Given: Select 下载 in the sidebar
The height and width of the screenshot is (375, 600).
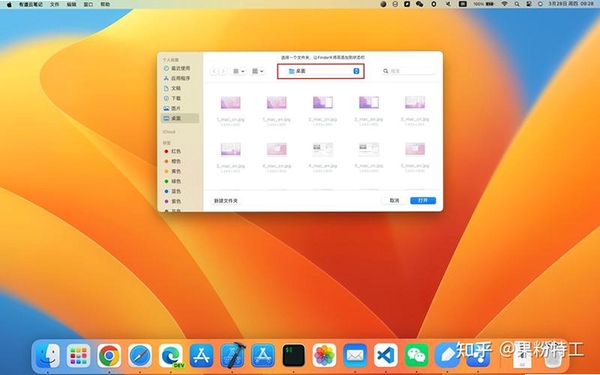Looking at the screenshot, I should [x=180, y=98].
